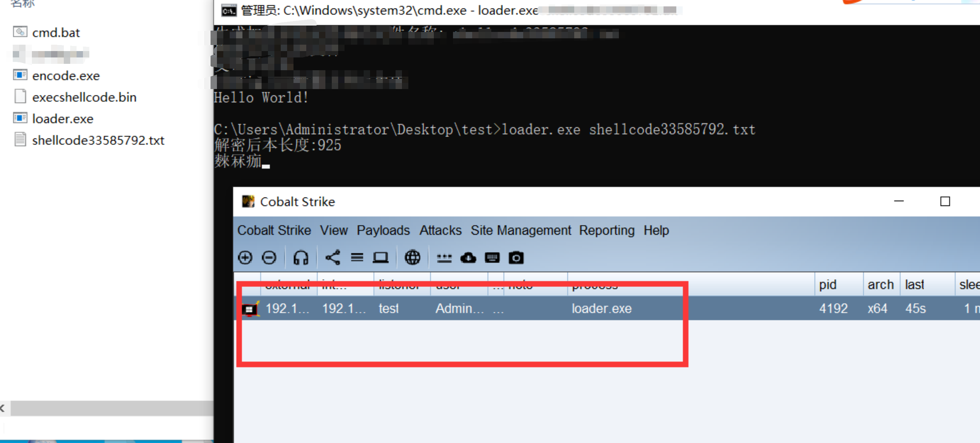Select file name shellcode33585792.txt

98,140
